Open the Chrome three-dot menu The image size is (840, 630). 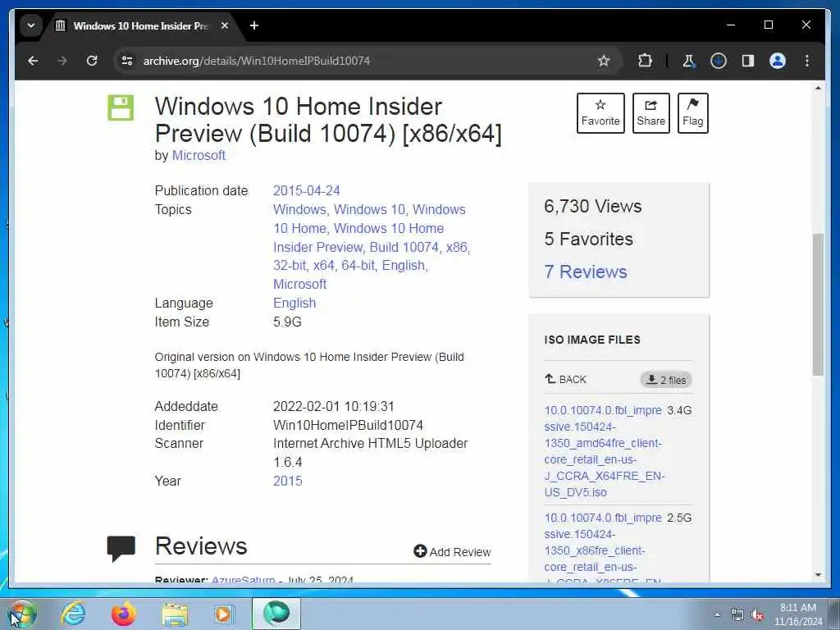pyautogui.click(x=807, y=61)
